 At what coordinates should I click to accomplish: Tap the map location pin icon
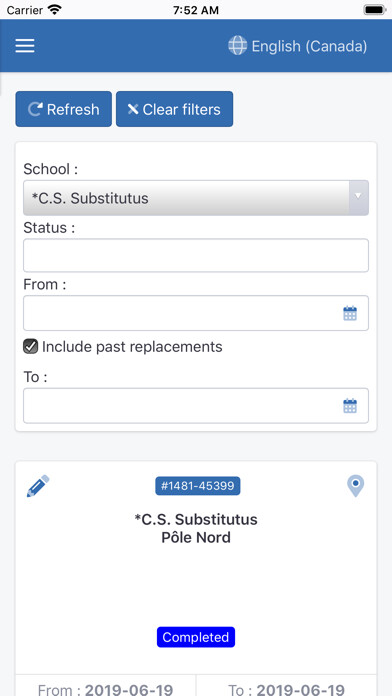[355, 486]
